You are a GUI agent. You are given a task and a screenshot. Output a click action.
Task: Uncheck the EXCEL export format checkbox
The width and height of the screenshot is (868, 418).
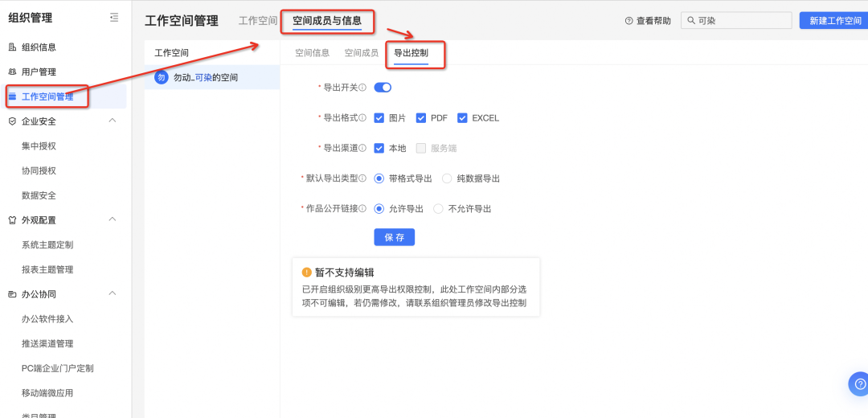pos(462,118)
